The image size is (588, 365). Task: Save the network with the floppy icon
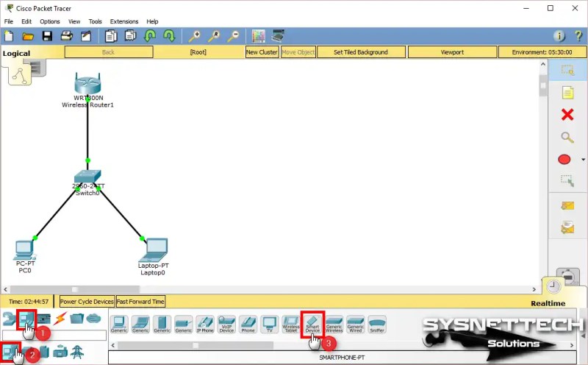47,36
